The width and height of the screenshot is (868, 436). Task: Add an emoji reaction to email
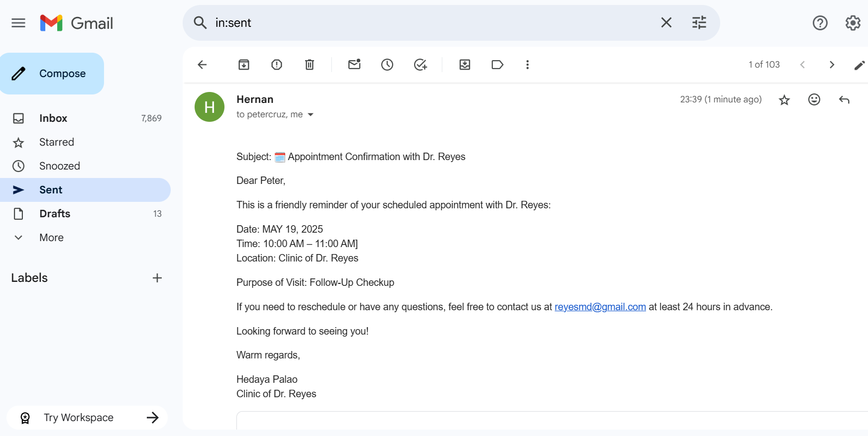click(x=814, y=100)
